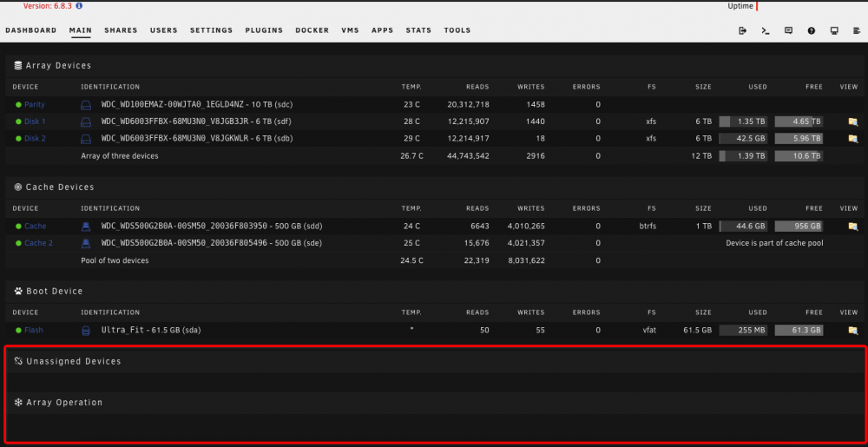Select the Main tab

click(x=80, y=30)
